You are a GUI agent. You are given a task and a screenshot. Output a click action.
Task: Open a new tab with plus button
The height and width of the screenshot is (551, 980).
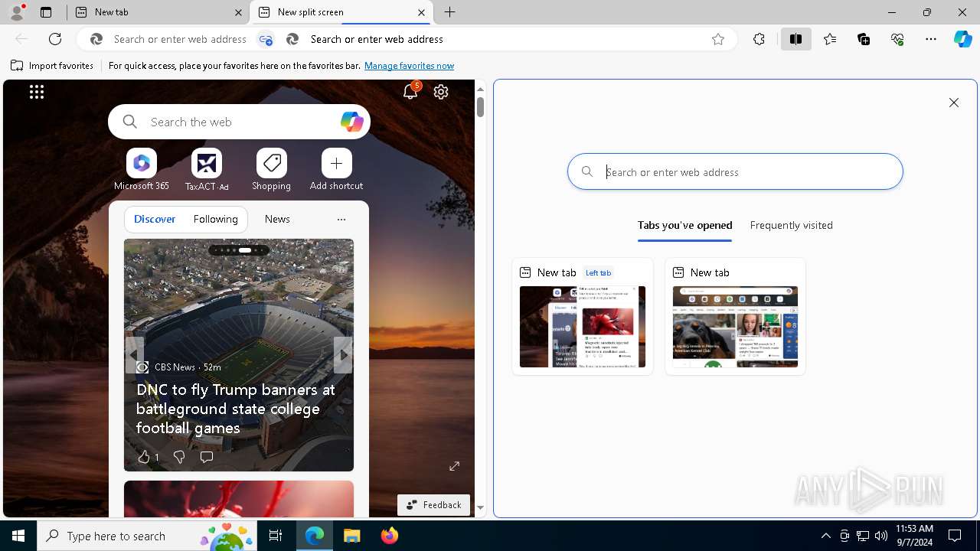tap(450, 12)
